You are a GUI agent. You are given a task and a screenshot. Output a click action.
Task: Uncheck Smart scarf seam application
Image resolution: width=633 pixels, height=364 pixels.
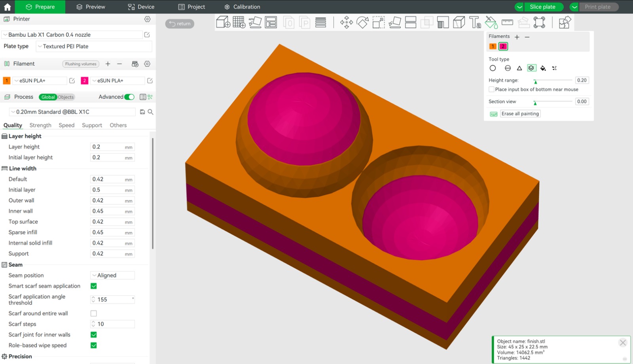click(94, 286)
